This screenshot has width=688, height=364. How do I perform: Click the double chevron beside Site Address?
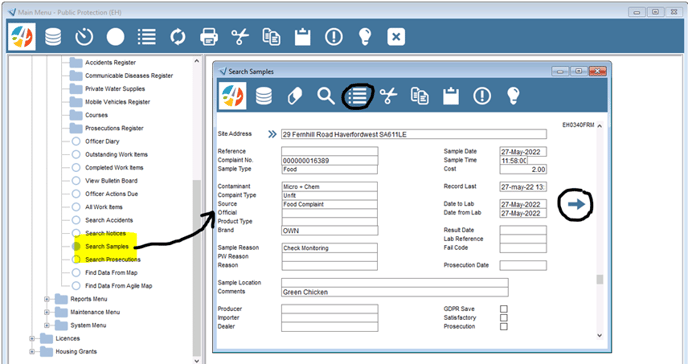coord(272,134)
